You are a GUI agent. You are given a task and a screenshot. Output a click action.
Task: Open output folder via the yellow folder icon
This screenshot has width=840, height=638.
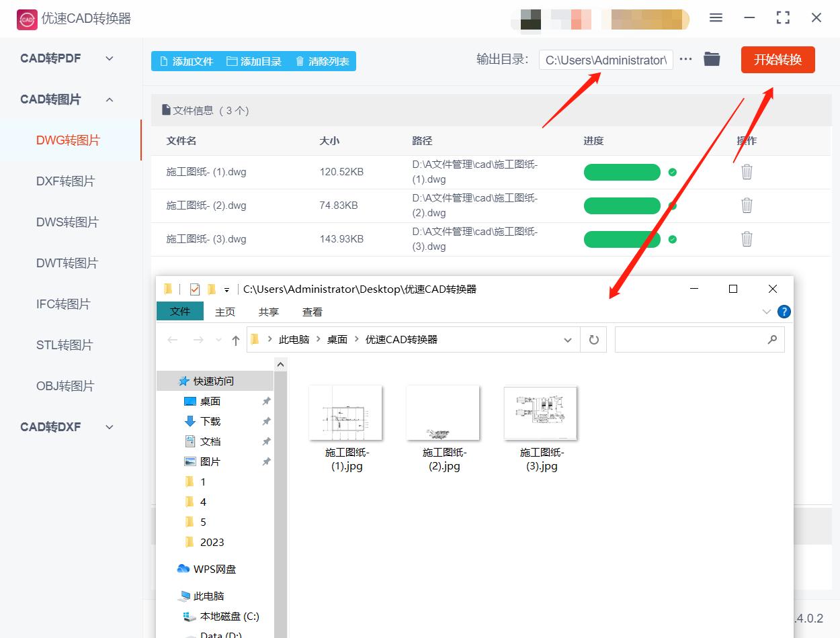[x=712, y=59]
